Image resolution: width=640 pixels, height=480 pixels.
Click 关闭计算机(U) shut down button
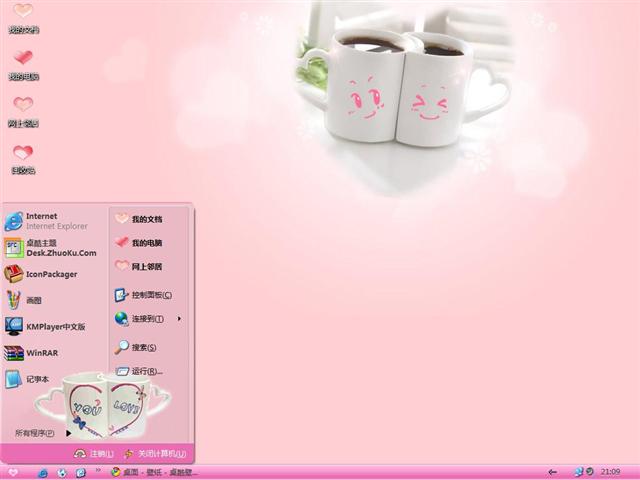coord(155,453)
